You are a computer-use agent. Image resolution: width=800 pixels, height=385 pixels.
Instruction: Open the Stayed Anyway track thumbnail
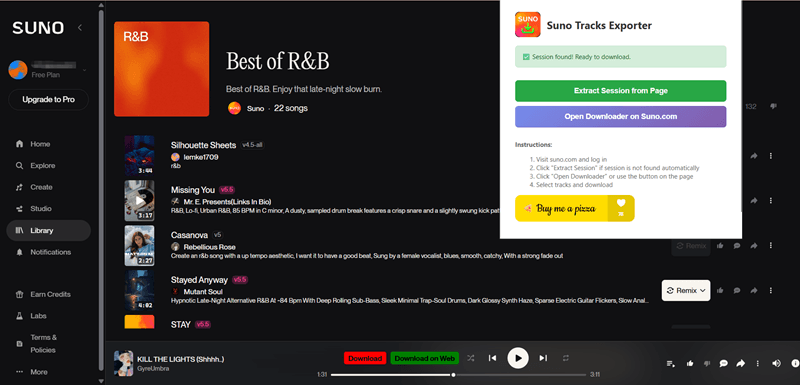click(139, 290)
